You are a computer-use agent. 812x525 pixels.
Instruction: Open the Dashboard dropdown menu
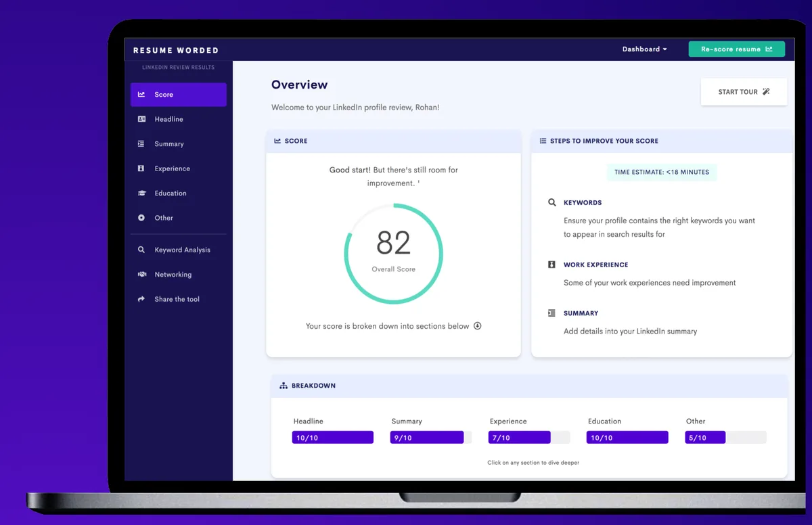click(645, 49)
